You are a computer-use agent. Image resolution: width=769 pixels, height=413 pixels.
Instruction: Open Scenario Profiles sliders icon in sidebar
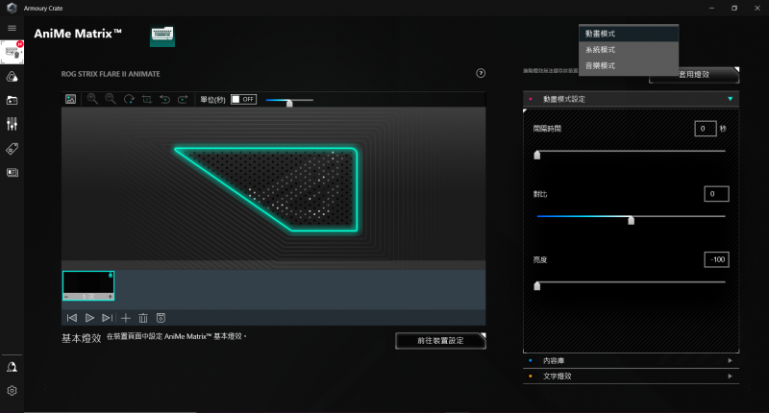tap(12, 124)
